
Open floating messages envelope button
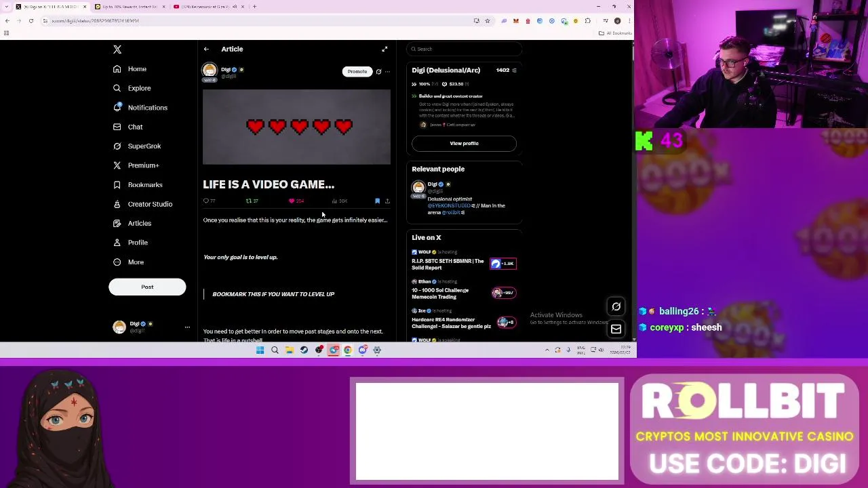click(x=616, y=329)
